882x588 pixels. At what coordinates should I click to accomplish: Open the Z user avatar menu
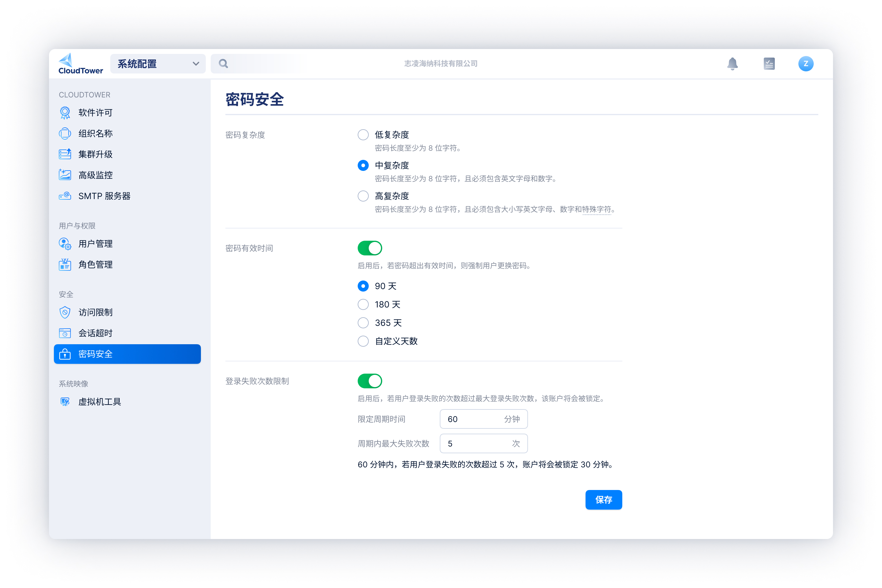click(806, 64)
